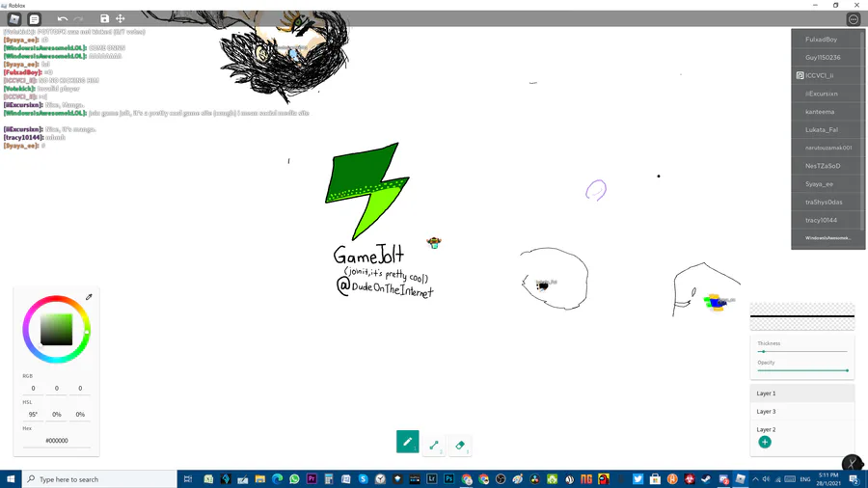868x488 pixels.
Task: Select player traShysOdas in player list
Action: click(827, 202)
